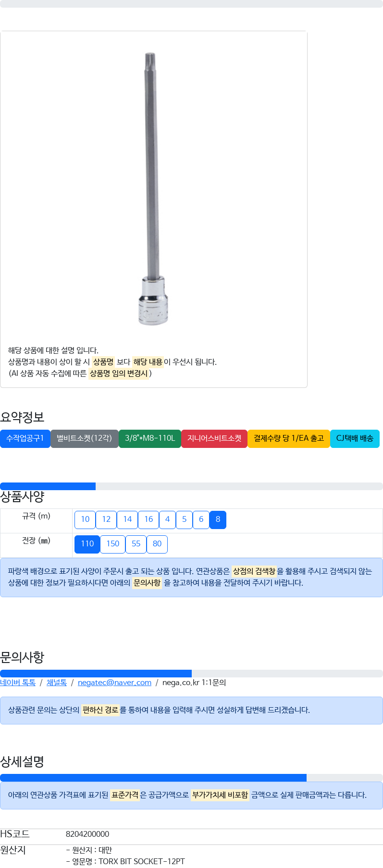
Task: Select size 4 spec button
Action: [x=167, y=519]
